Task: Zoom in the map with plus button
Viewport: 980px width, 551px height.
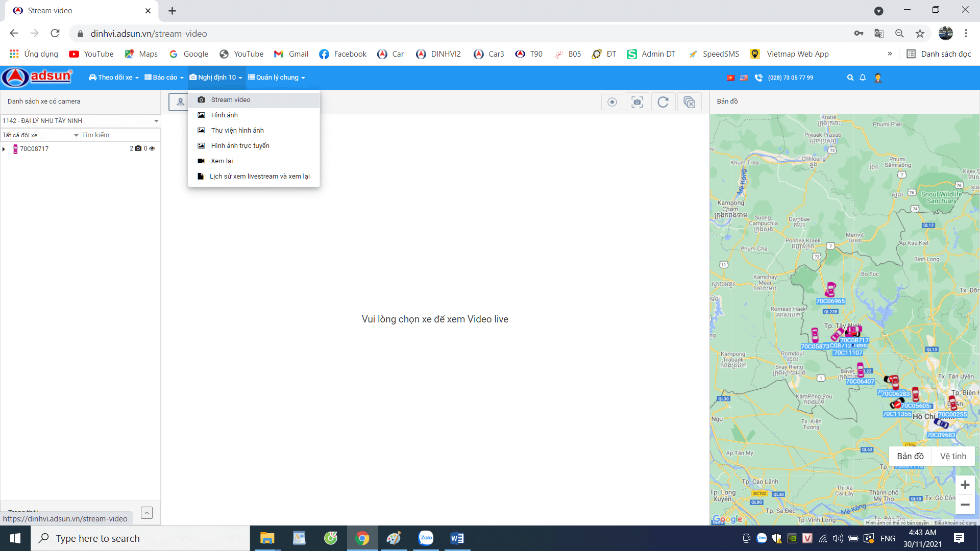Action: click(965, 485)
